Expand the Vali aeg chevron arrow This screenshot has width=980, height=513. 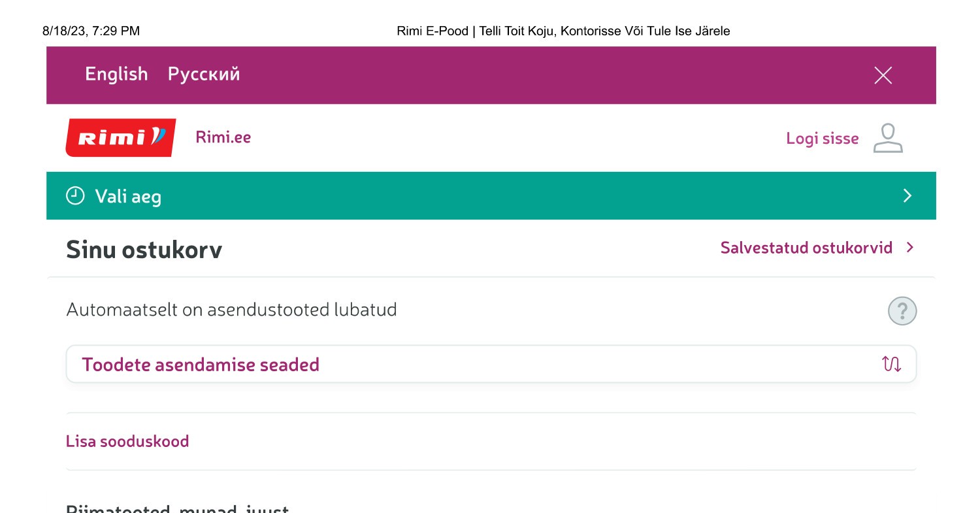point(907,195)
